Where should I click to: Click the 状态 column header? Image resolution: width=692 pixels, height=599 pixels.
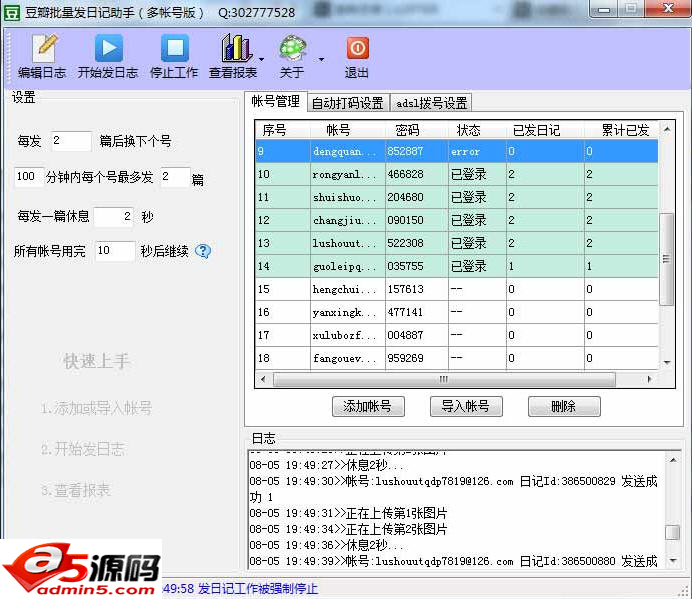468,130
